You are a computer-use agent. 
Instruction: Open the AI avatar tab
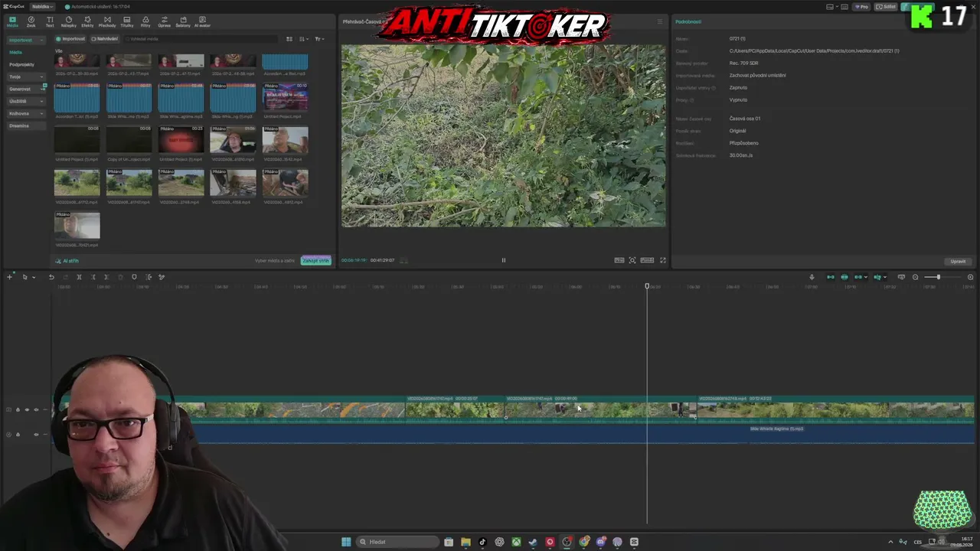click(x=202, y=21)
